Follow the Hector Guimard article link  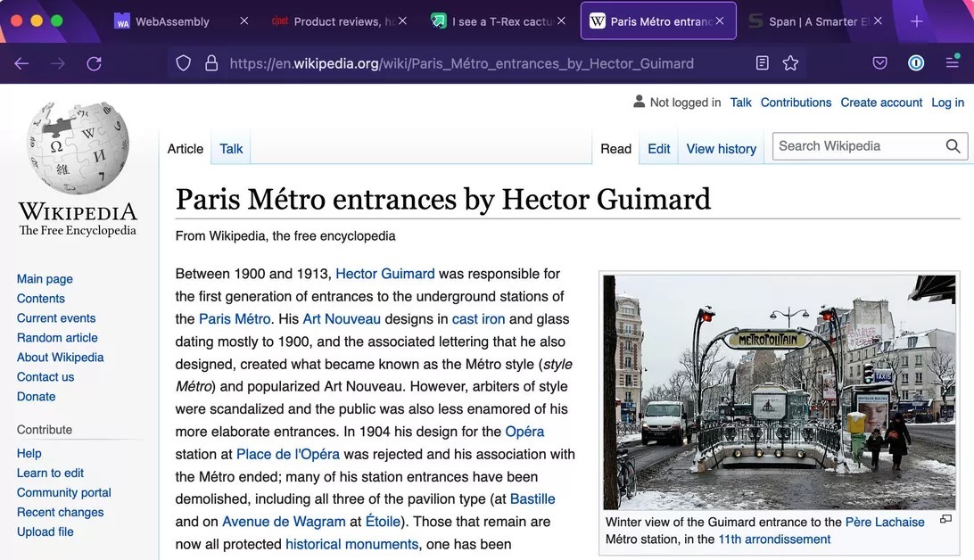pos(385,274)
